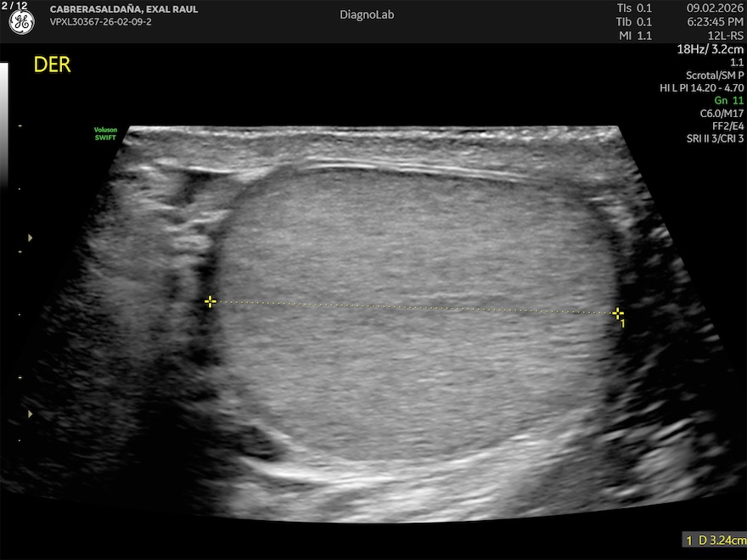747x560 pixels.
Task: Click the 18Hz/ 3.2cm depth readout
Action: tap(710, 49)
